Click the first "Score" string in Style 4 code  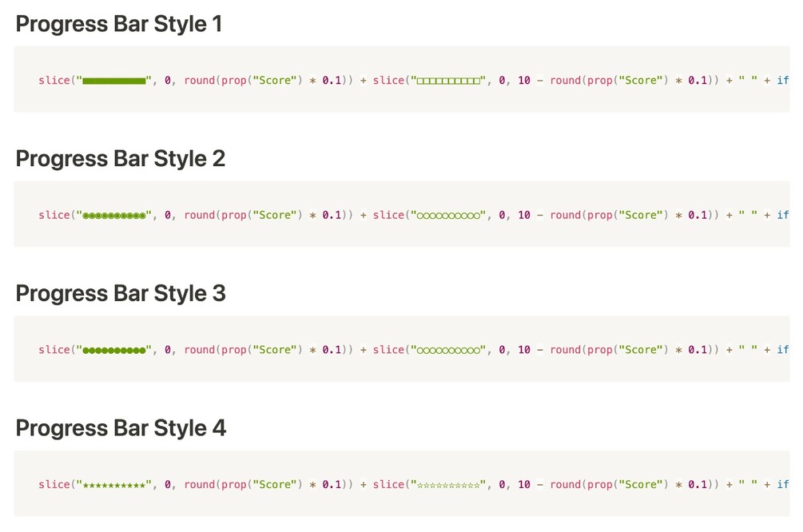pyautogui.click(x=275, y=485)
